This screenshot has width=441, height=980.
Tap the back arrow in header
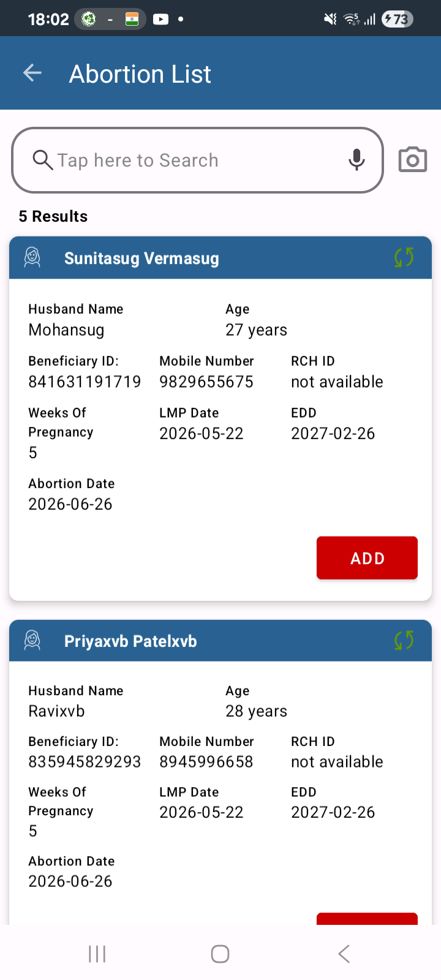[x=32, y=73]
